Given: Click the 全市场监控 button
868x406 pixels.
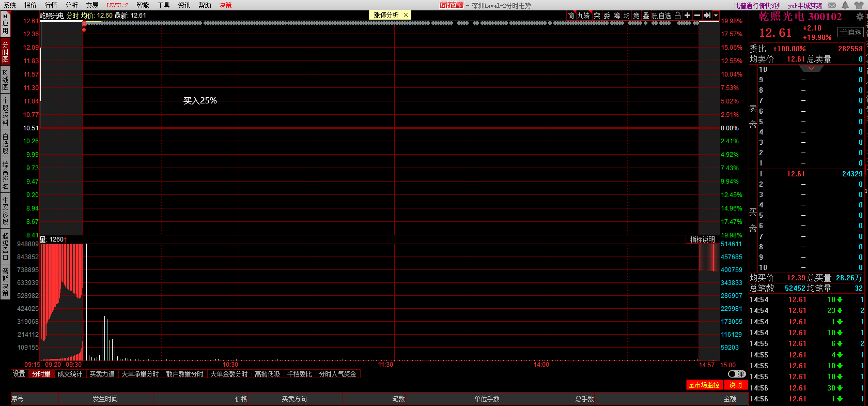Looking at the screenshot, I should click(x=704, y=385).
